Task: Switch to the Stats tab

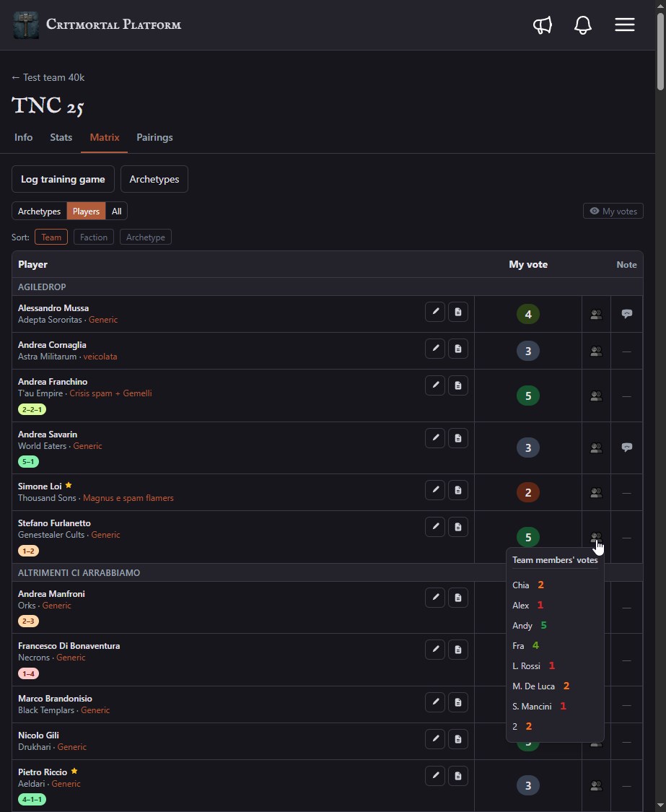Action: click(61, 137)
